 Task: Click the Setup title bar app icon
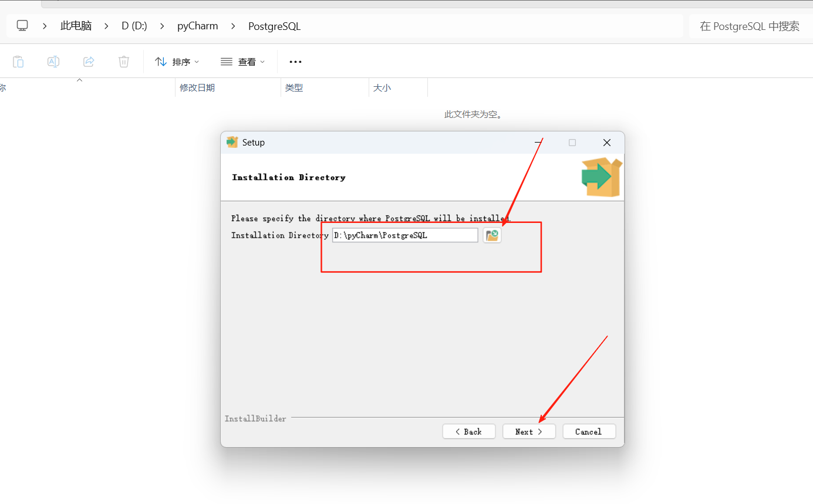(232, 142)
